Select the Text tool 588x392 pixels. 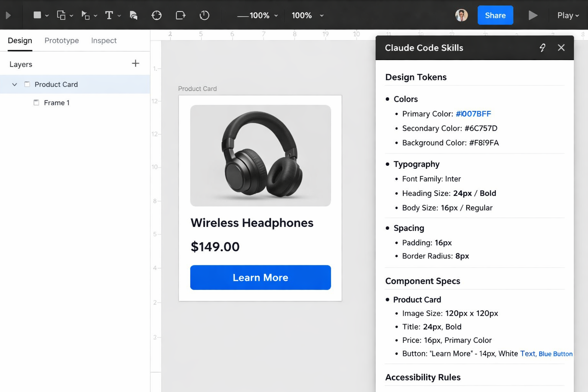tap(109, 15)
